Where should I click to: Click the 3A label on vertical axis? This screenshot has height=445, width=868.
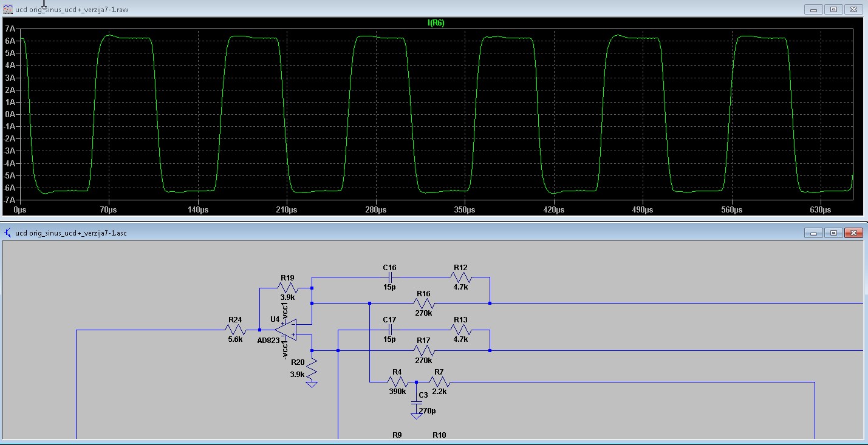[x=10, y=78]
